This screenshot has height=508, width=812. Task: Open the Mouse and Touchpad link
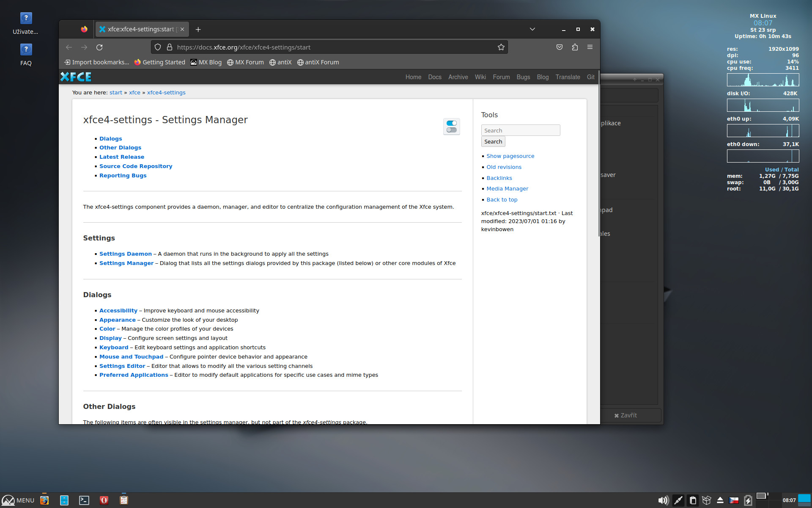pyautogui.click(x=131, y=357)
